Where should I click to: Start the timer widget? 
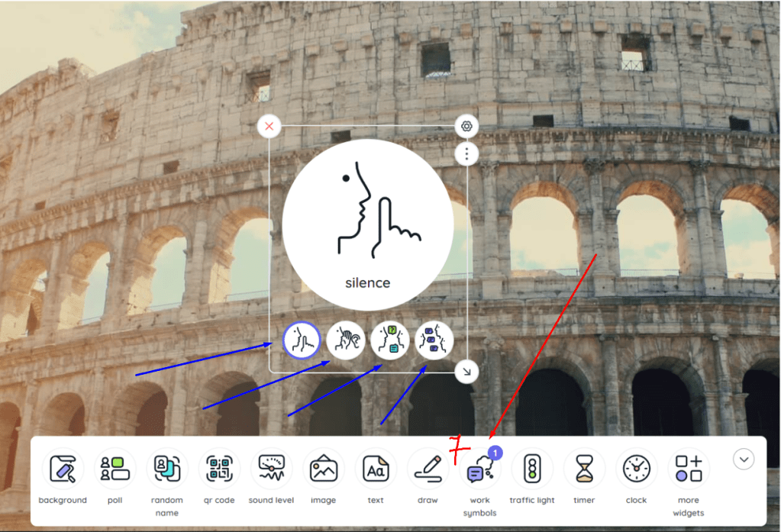[x=584, y=469]
